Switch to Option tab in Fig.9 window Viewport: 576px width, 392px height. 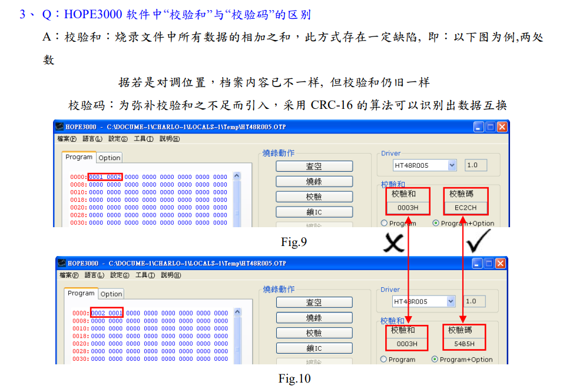coord(110,158)
